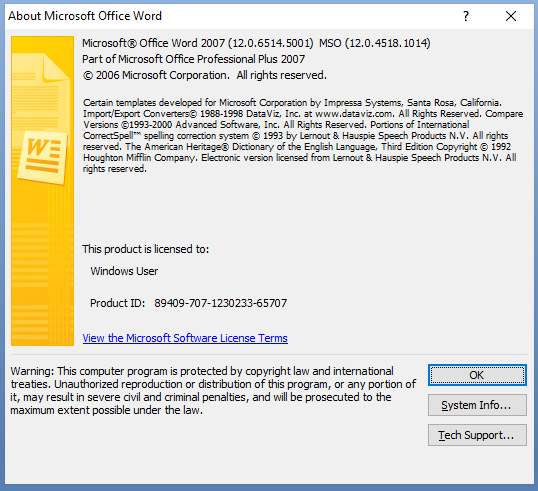Click the copyright warning paragraph
Screen dimensions: 538x491
click(x=213, y=390)
